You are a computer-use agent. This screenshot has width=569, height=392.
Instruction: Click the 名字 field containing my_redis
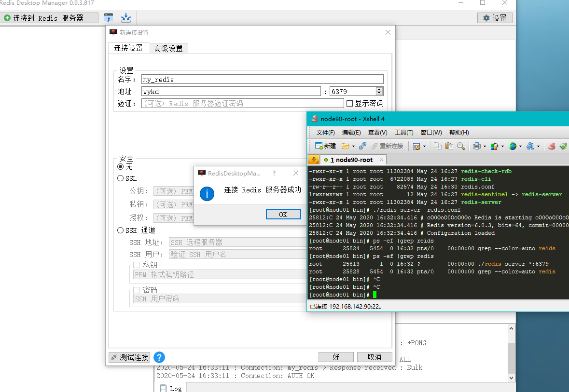tap(263, 80)
